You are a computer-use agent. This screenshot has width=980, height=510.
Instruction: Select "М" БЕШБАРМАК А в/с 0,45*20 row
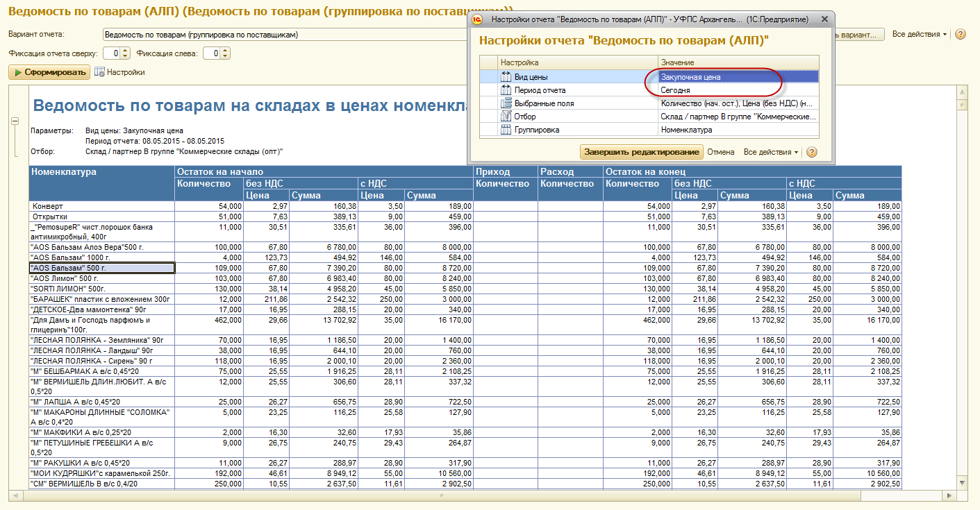point(102,371)
